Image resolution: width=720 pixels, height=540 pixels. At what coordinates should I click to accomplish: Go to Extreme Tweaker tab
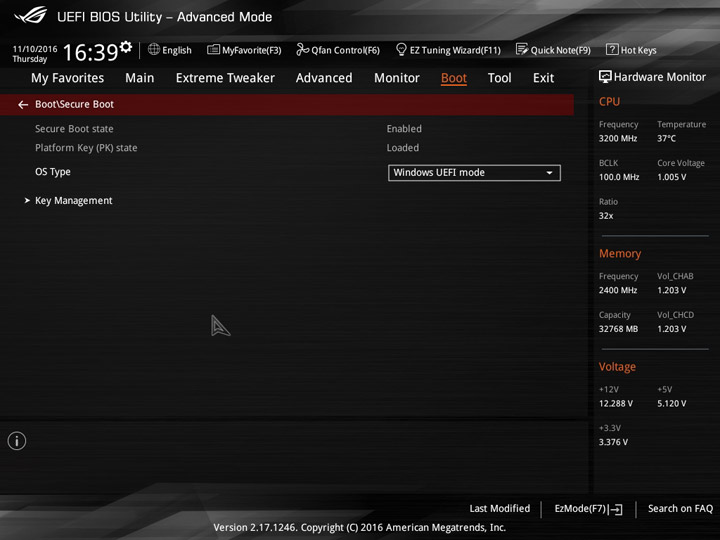click(225, 78)
